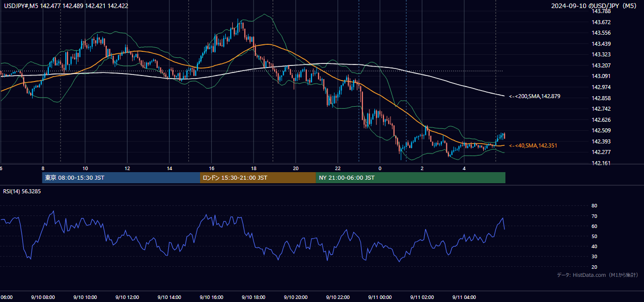Screen dimensions: 644x302
Task: Click the 9/10 10:00 time label
Action: tap(85, 297)
